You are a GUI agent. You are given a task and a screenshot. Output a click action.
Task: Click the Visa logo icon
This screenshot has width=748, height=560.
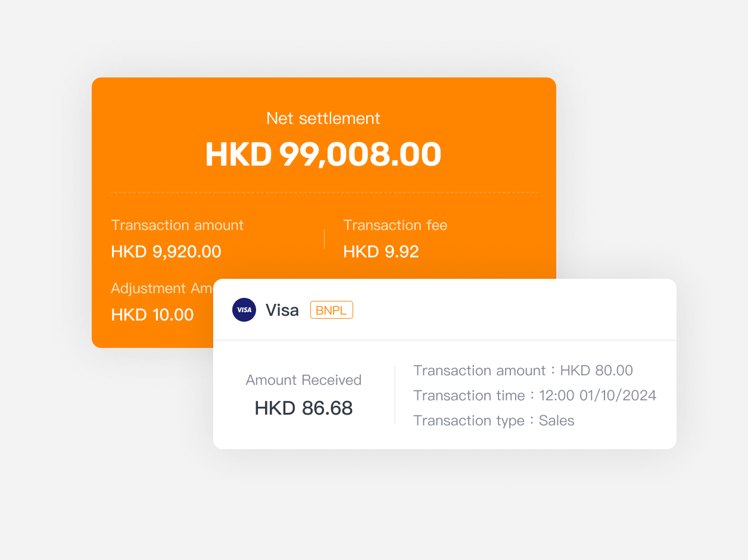pyautogui.click(x=244, y=310)
